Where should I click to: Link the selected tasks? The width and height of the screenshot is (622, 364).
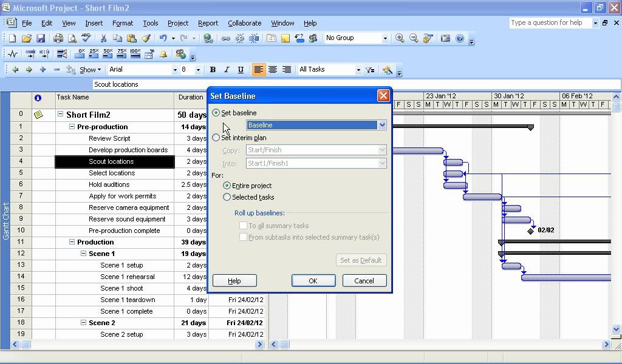coord(226,38)
